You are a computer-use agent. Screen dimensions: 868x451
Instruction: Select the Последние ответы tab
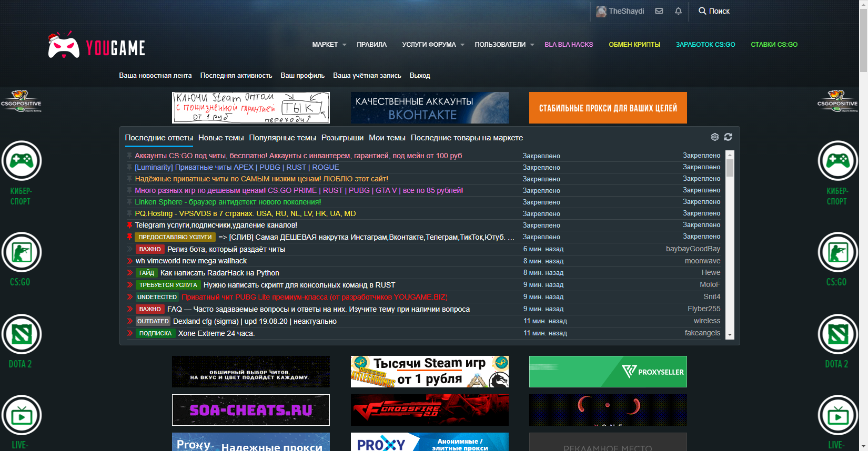click(x=159, y=138)
